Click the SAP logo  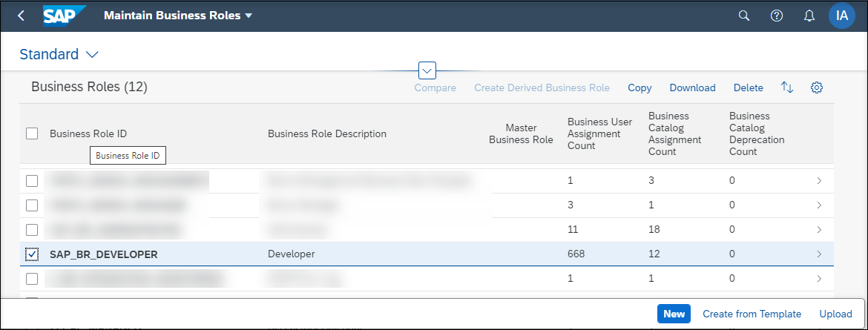click(x=65, y=16)
